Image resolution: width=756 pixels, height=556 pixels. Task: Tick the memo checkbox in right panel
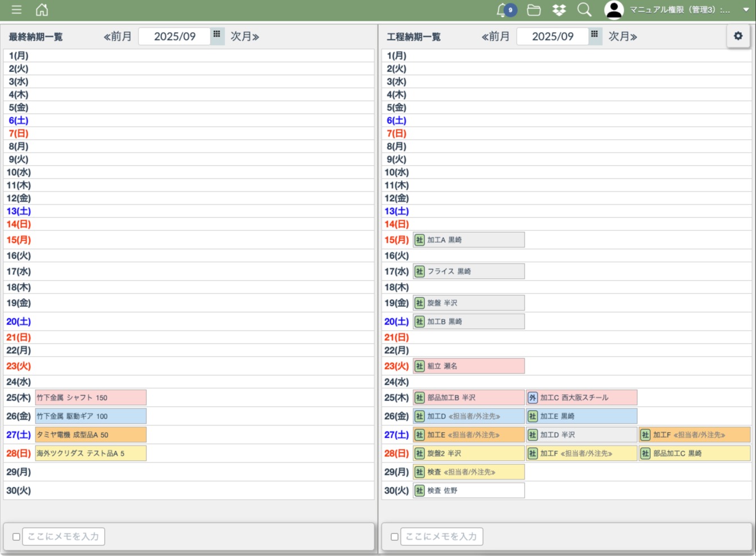(x=395, y=537)
